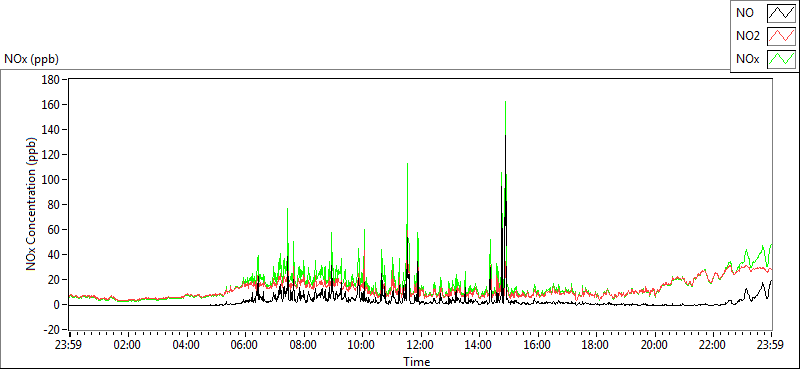
Task: Click the NOx Concentration (ppb) axis label
Action: [32, 204]
